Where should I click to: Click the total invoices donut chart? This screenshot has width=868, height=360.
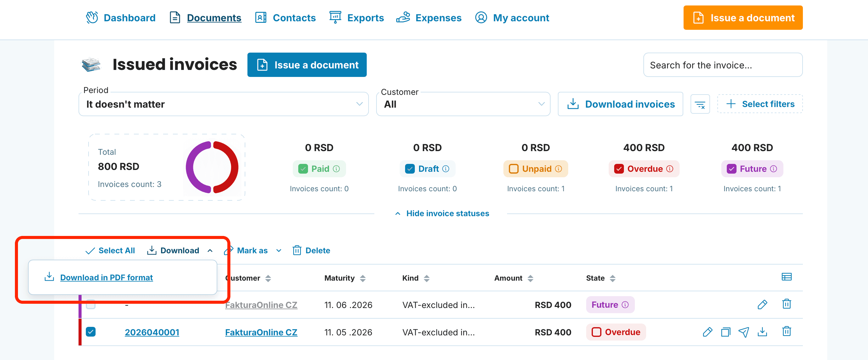pyautogui.click(x=212, y=167)
